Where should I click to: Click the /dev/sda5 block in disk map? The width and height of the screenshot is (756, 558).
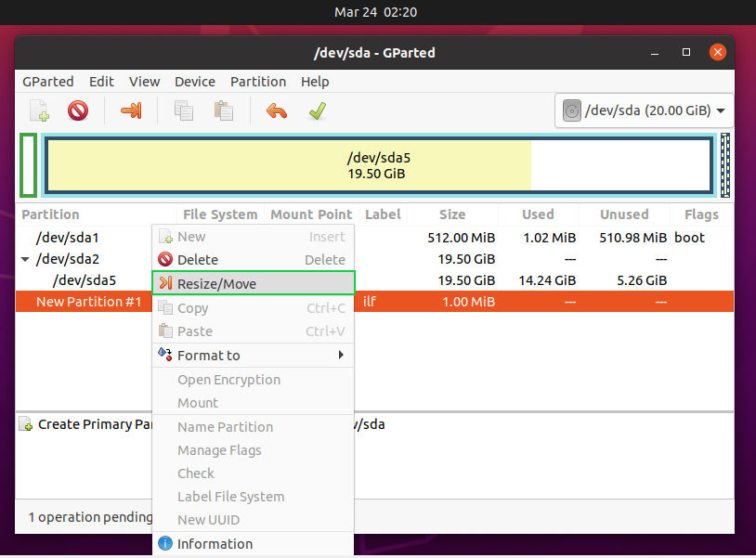pos(379,165)
